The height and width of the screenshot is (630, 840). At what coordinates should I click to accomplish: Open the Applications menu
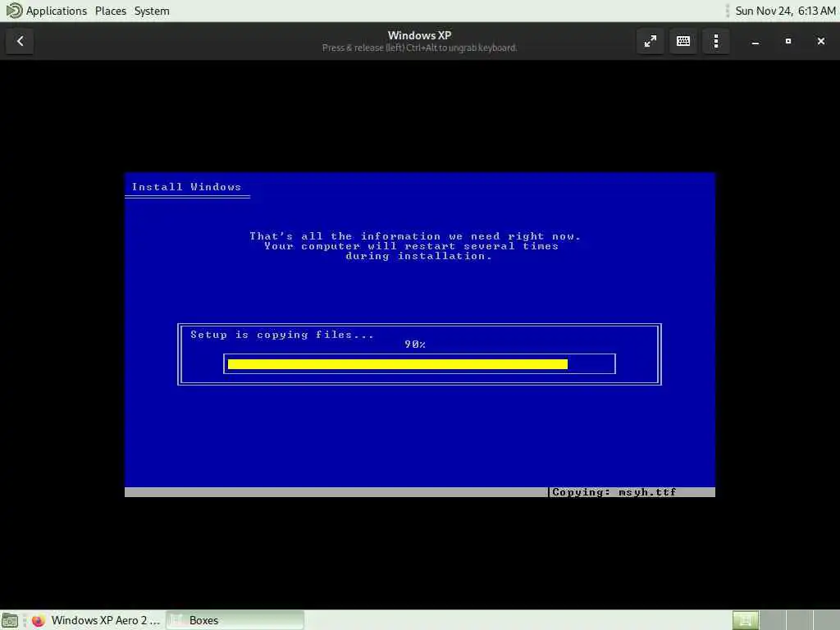pos(57,11)
